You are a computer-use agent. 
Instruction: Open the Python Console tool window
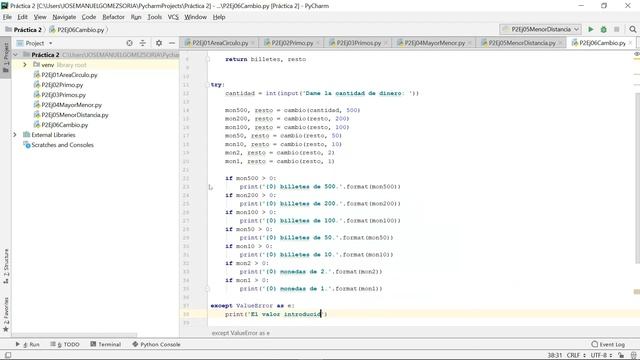[x=156, y=344]
